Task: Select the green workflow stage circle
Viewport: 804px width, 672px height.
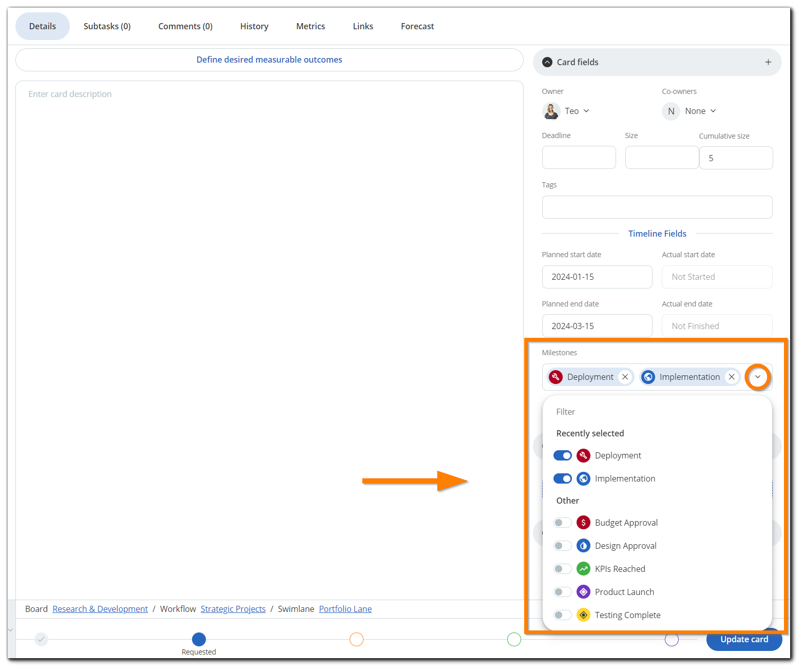Action: coord(514,639)
